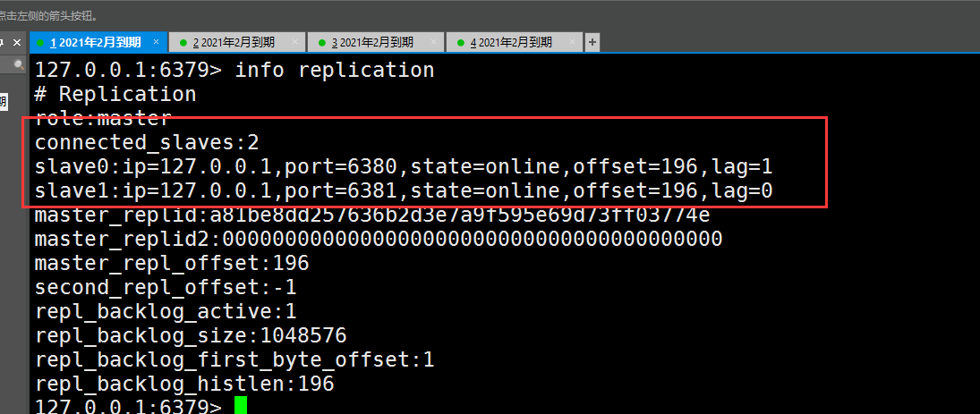
Task: Click the repl_backlog_size:1048576 line
Action: [191, 336]
